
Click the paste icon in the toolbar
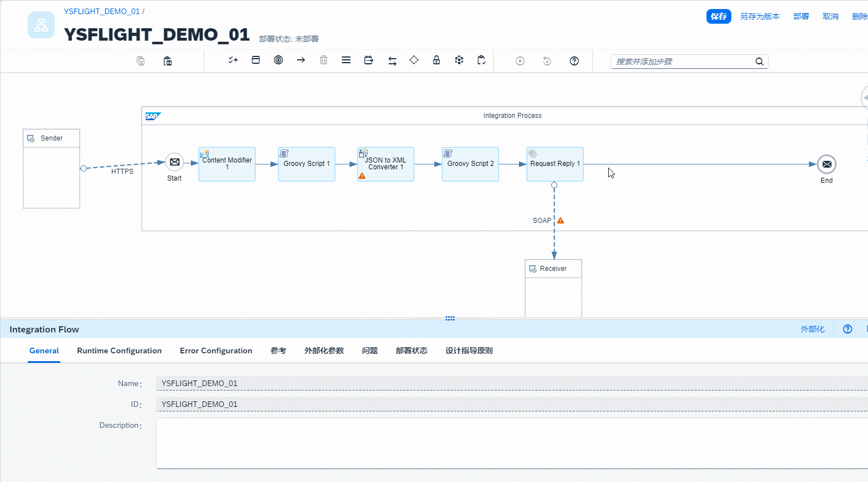tap(168, 61)
